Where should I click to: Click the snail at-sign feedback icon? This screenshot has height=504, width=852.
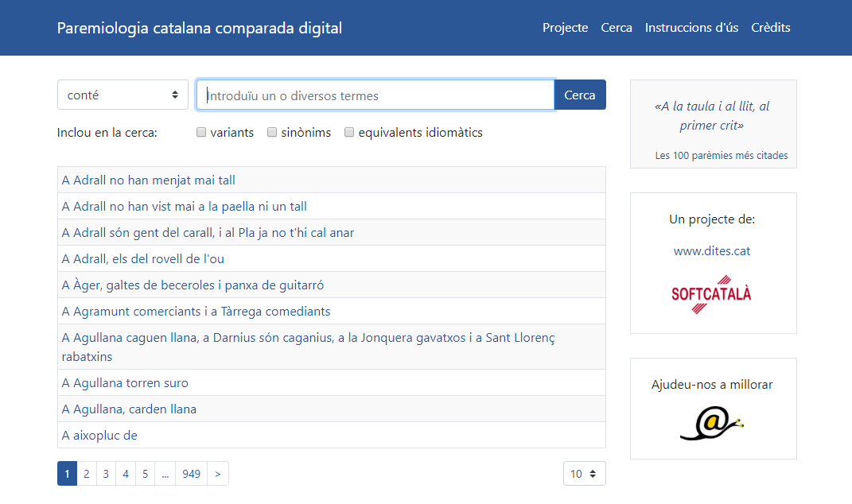[712, 423]
